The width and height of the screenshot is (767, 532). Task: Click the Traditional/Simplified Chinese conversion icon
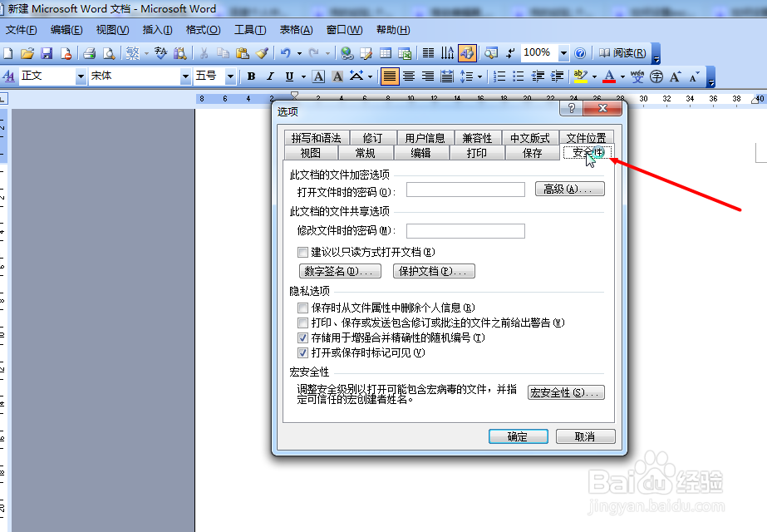pos(133,53)
